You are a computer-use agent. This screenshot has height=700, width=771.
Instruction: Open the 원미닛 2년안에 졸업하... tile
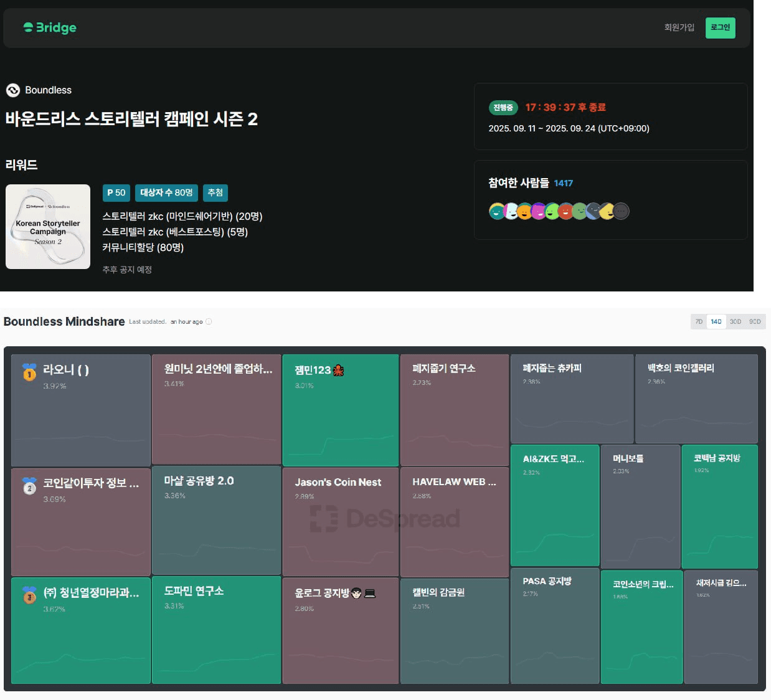[216, 409]
